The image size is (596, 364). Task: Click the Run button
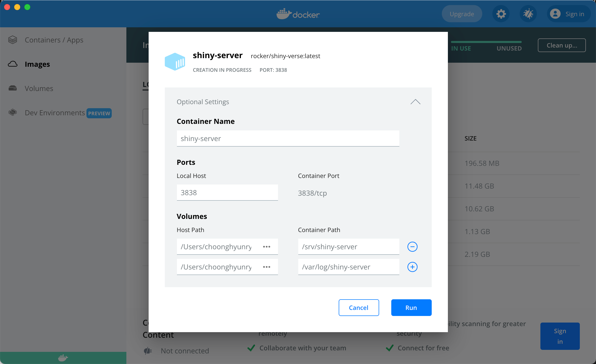pos(411,308)
